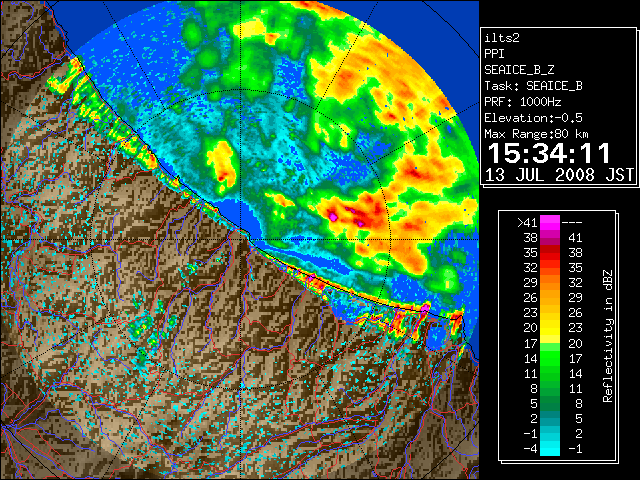Click the "Max Range:80 km" line
The image size is (640, 480).
tap(536, 134)
